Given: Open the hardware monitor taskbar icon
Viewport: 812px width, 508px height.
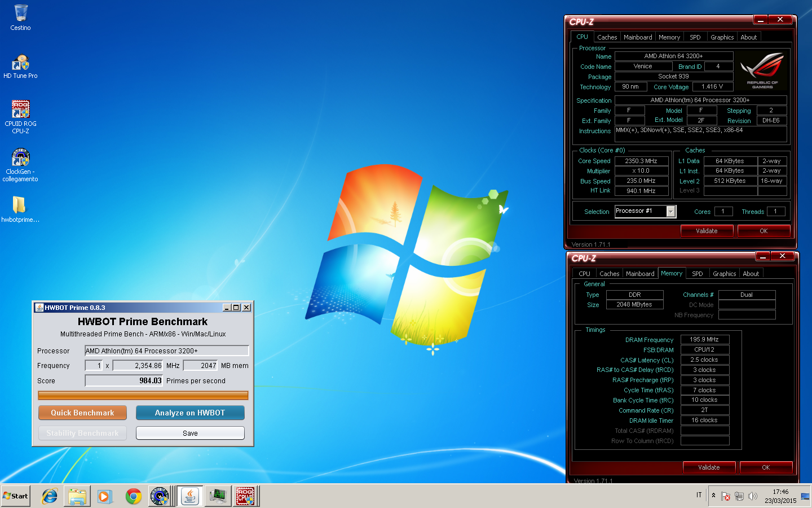Looking at the screenshot, I should pyautogui.click(x=218, y=496).
